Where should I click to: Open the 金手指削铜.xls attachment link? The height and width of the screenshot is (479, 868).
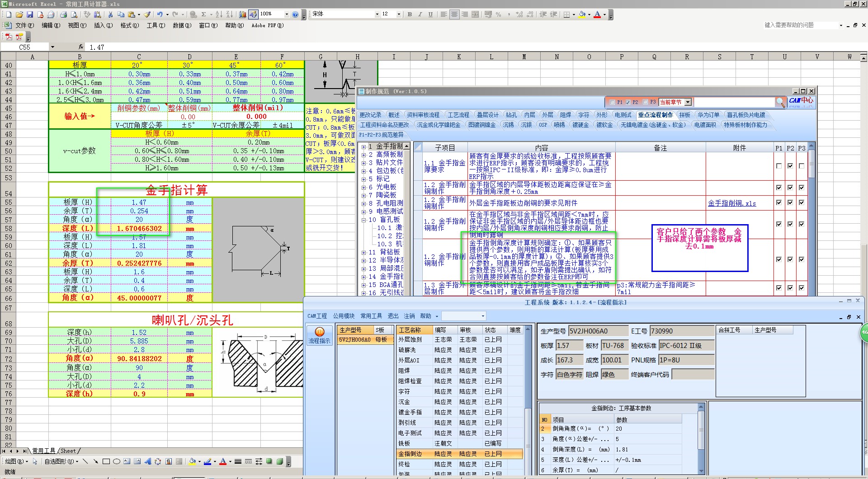(731, 203)
